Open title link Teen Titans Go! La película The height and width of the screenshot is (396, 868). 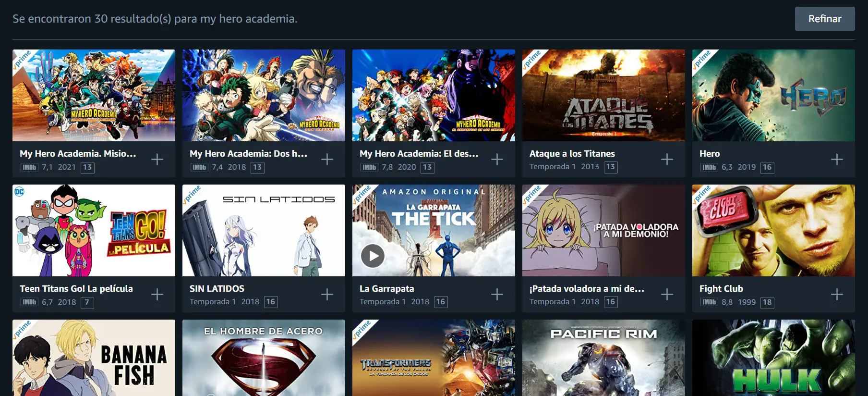76,289
